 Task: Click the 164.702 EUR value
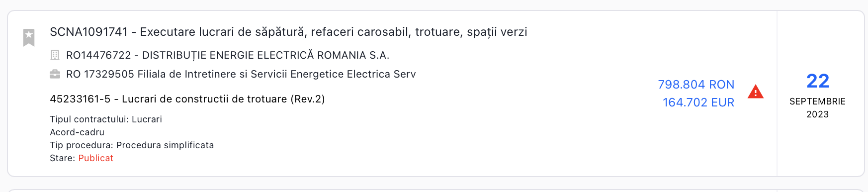(698, 102)
